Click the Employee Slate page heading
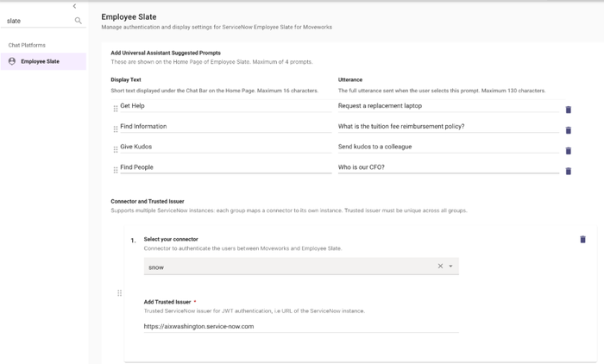The image size is (604, 364). (129, 17)
